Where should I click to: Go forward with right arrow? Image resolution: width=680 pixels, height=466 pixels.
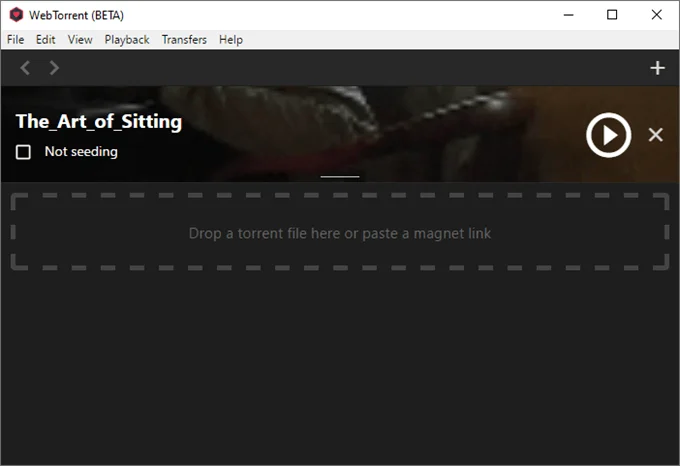(54, 68)
